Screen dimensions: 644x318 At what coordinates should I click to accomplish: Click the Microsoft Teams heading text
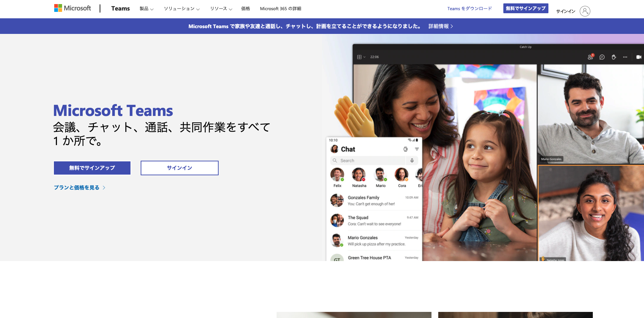tap(113, 111)
